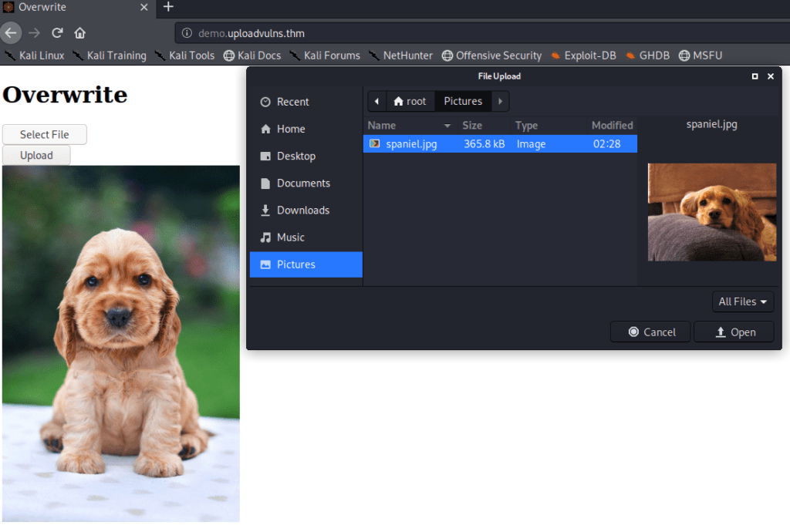Reload the page with the refresh icon

(57, 33)
